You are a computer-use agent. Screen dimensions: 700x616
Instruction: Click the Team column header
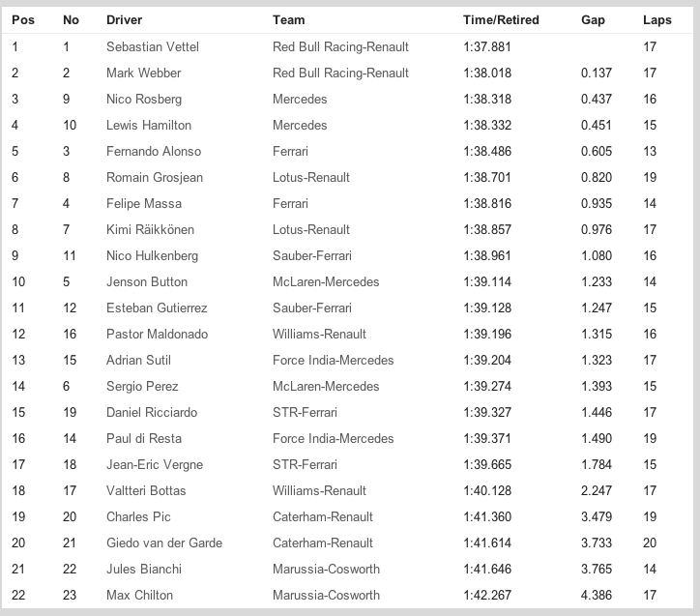288,20
